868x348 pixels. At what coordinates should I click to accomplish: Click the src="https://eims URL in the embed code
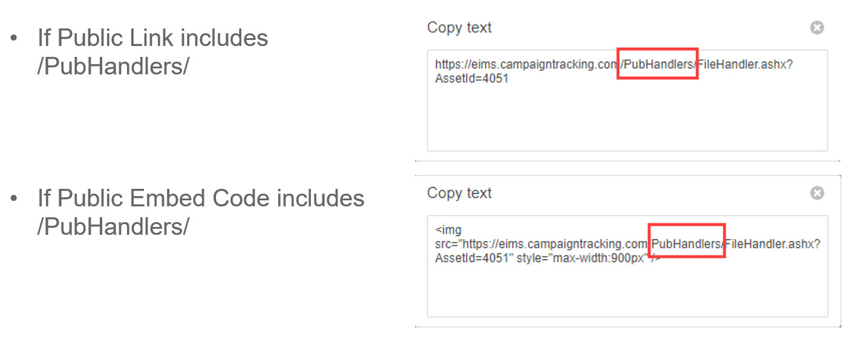[x=541, y=244]
